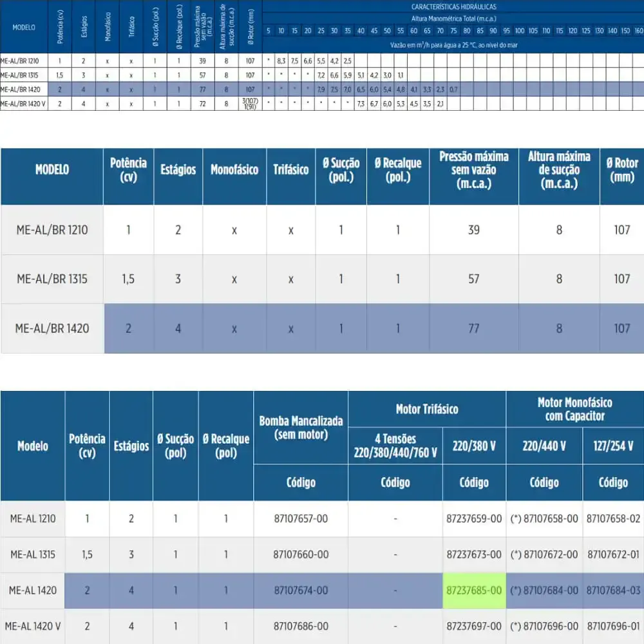644x644 pixels.
Task: Select the Motor Trifásico header cell
Action: coord(427,409)
